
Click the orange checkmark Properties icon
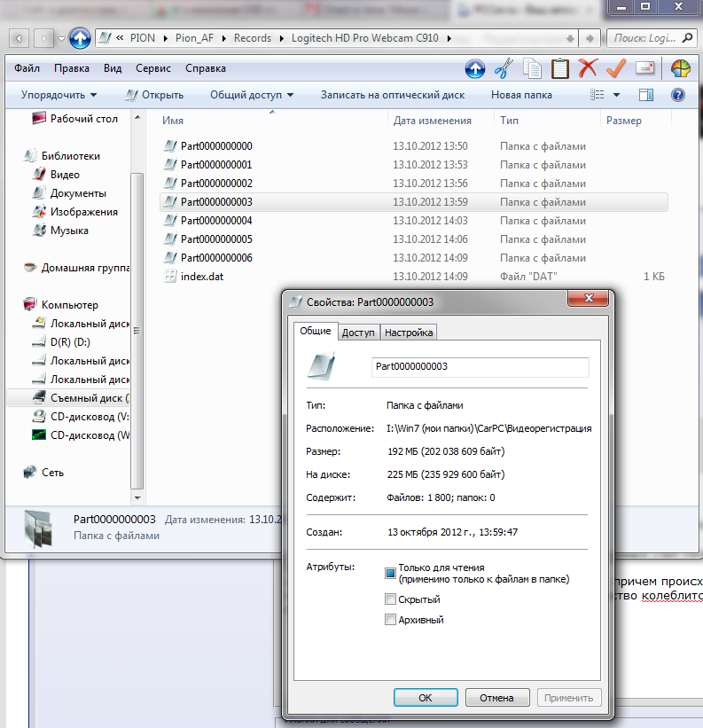pyautogui.click(x=616, y=68)
